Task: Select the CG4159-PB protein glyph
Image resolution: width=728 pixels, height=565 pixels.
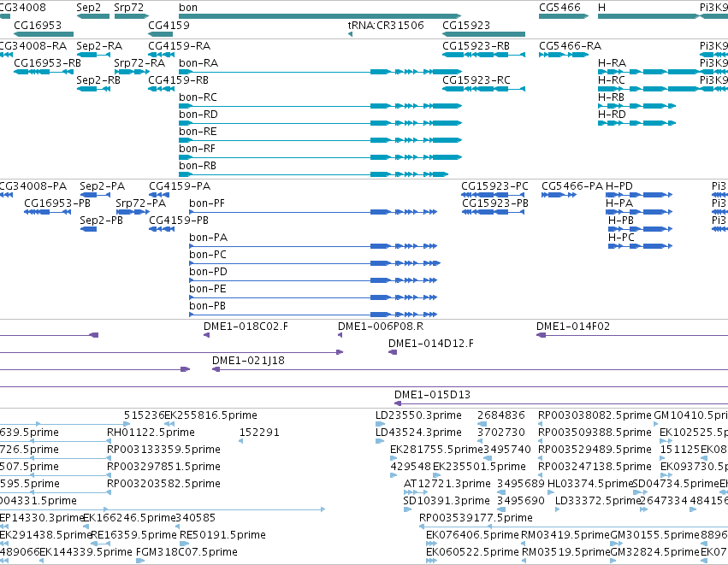Action: [x=162, y=229]
